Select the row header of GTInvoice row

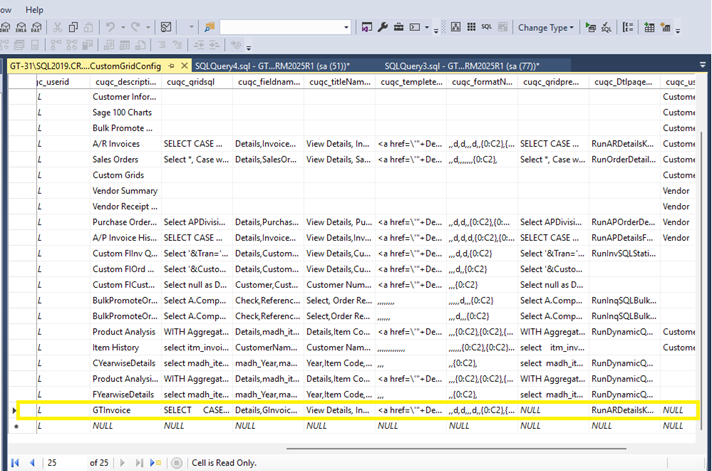[13, 410]
